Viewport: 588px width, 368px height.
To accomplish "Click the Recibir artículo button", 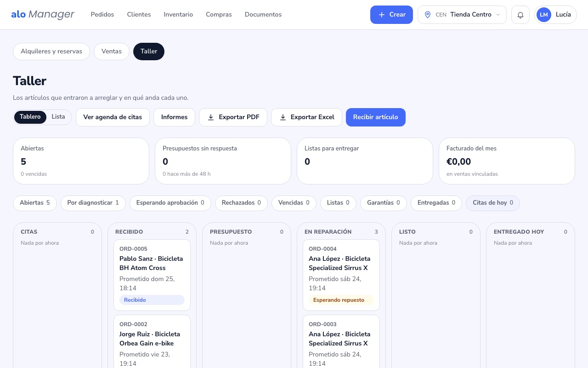I will 376,117.
